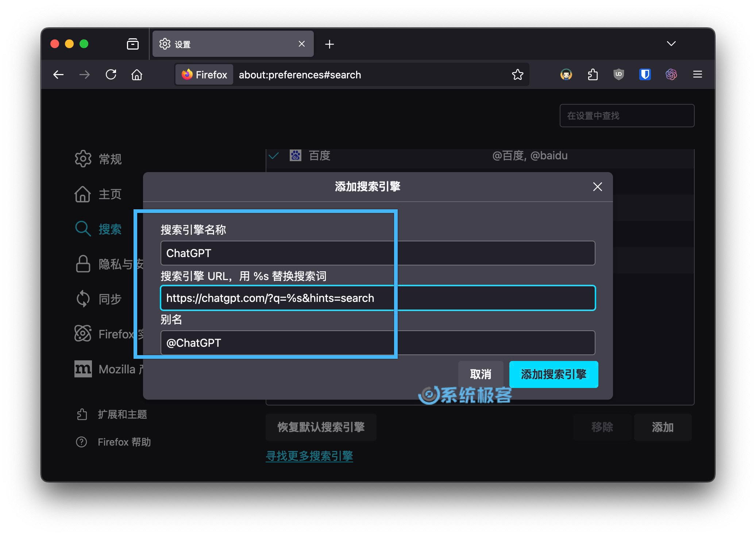Viewport: 756px width, 536px height.
Task: Open 扩展和主题
Action: coord(112,415)
